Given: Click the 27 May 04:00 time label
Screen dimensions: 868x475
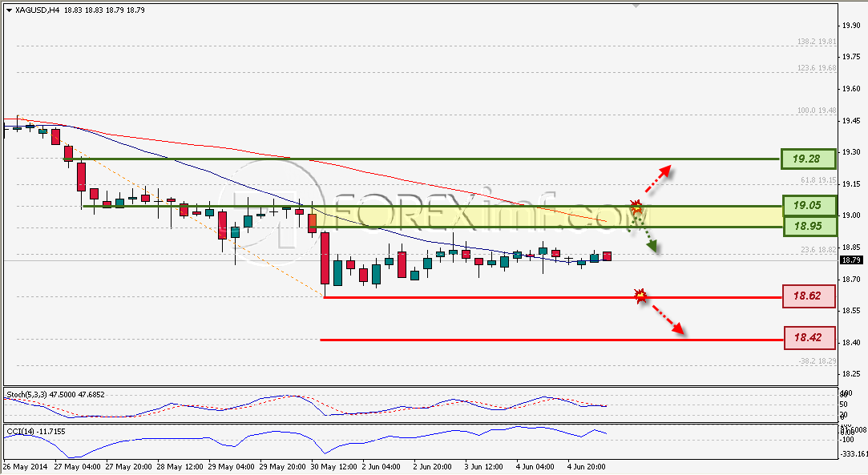Looking at the screenshot, I should tap(78, 467).
